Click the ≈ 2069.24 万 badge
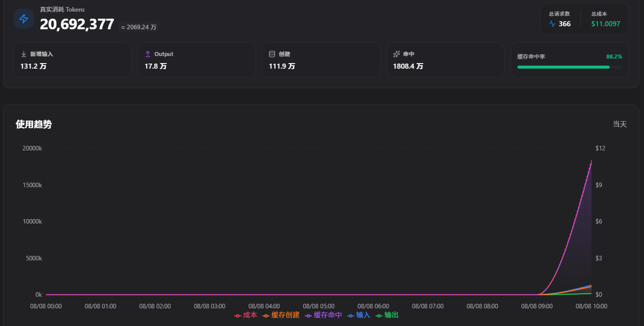Viewport: 644px width, 326px height. tap(139, 27)
